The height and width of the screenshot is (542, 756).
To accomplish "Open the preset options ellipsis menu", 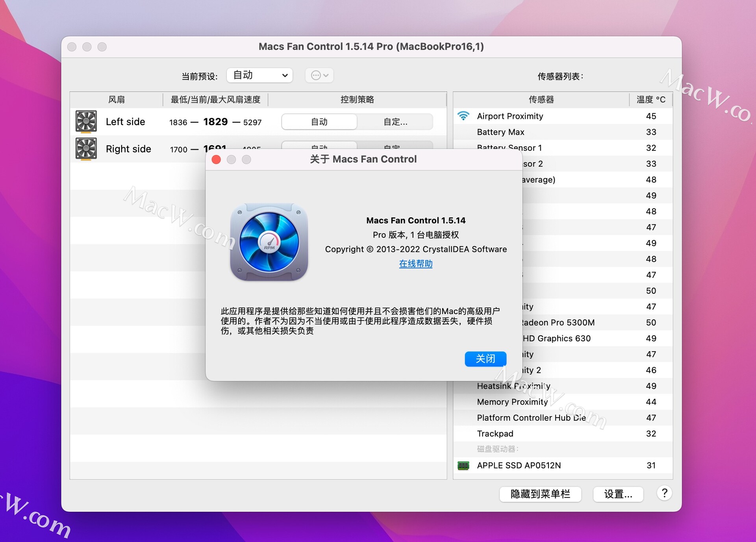I will click(x=319, y=75).
